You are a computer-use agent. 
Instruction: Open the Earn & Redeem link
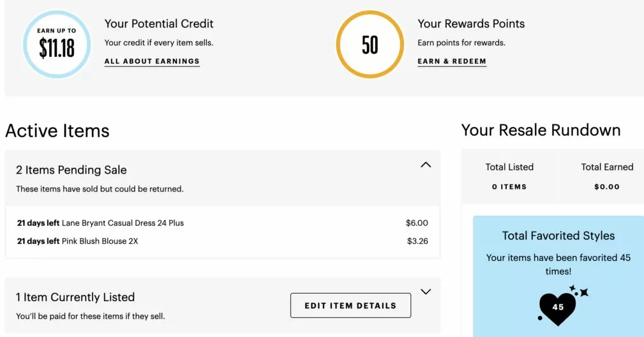[x=452, y=61]
